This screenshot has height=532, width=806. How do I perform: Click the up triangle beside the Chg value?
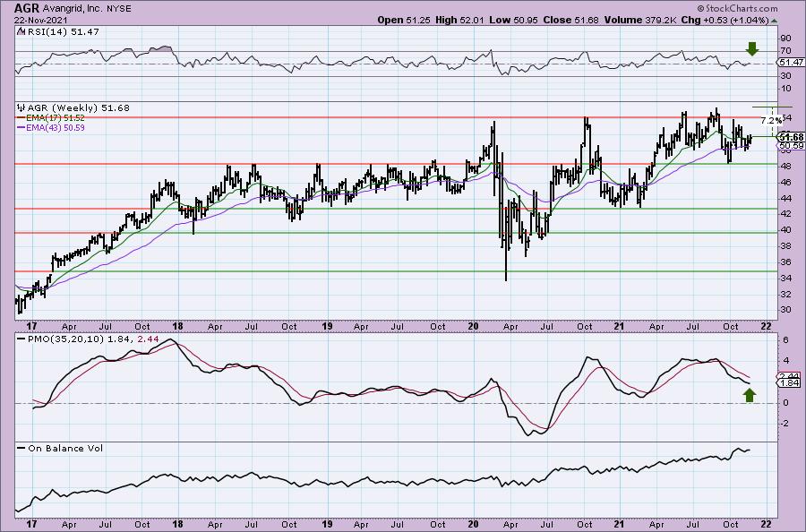click(x=774, y=21)
